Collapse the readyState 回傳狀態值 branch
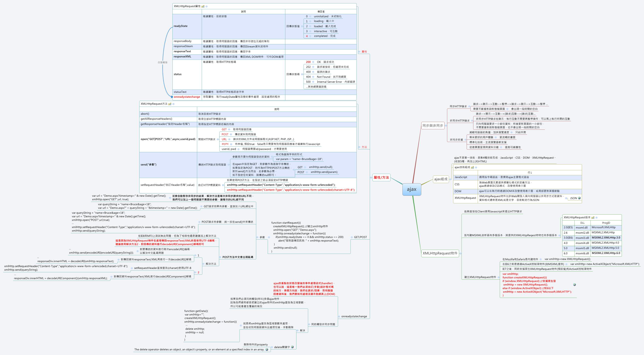The image size is (644, 355). point(302,26)
